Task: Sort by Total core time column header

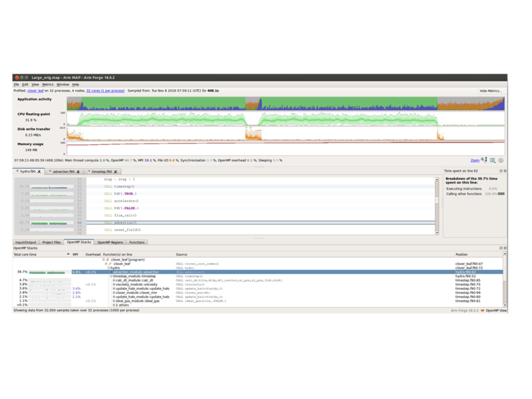Action: [x=42, y=255]
